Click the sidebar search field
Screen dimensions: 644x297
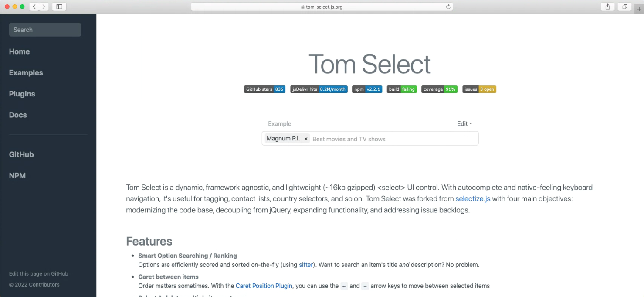pyautogui.click(x=45, y=30)
